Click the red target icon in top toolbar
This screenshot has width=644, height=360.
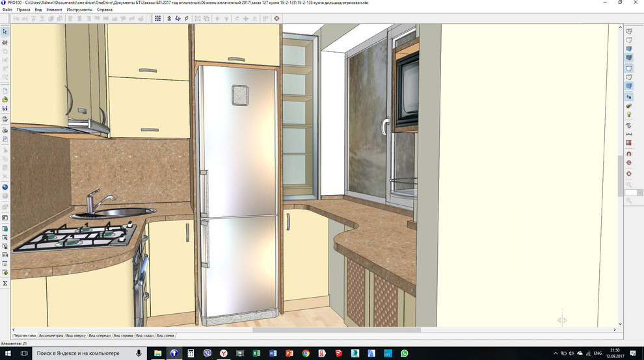[x=276, y=18]
